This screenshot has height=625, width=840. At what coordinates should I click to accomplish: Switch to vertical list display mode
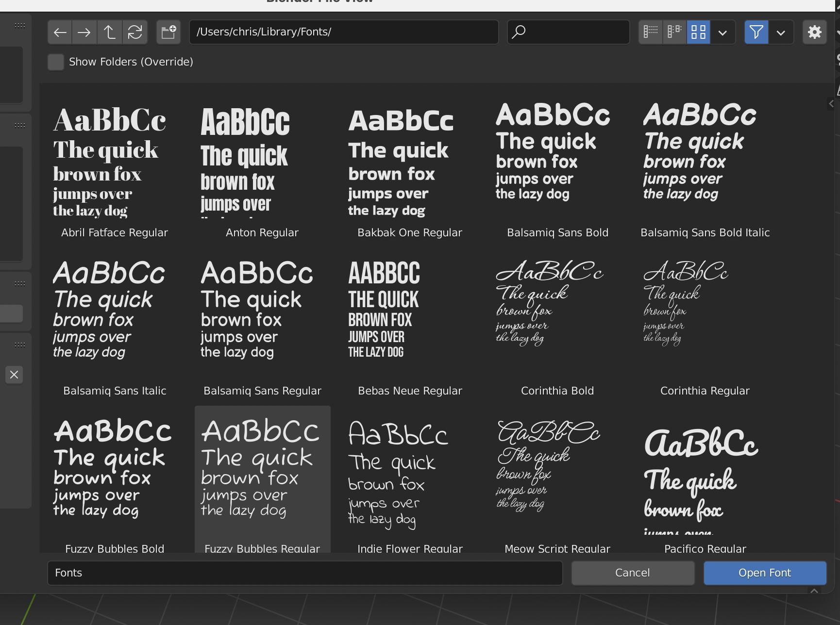pos(650,33)
